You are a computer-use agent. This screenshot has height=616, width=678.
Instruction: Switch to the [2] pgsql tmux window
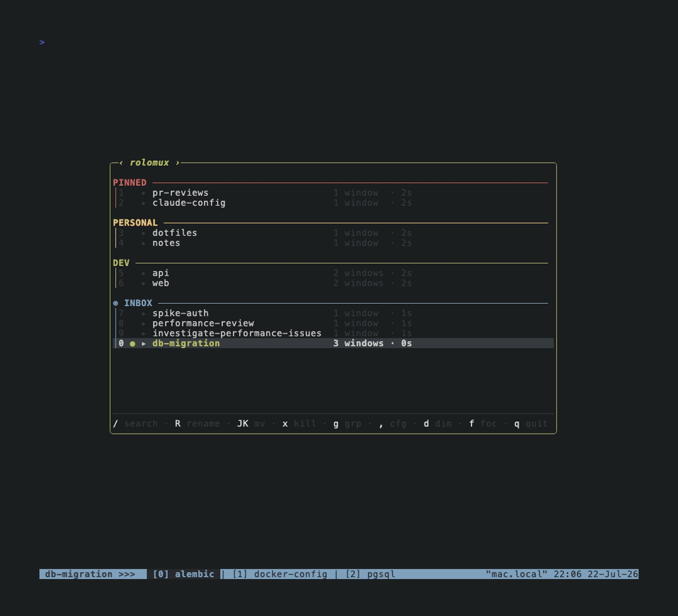tap(370, 575)
